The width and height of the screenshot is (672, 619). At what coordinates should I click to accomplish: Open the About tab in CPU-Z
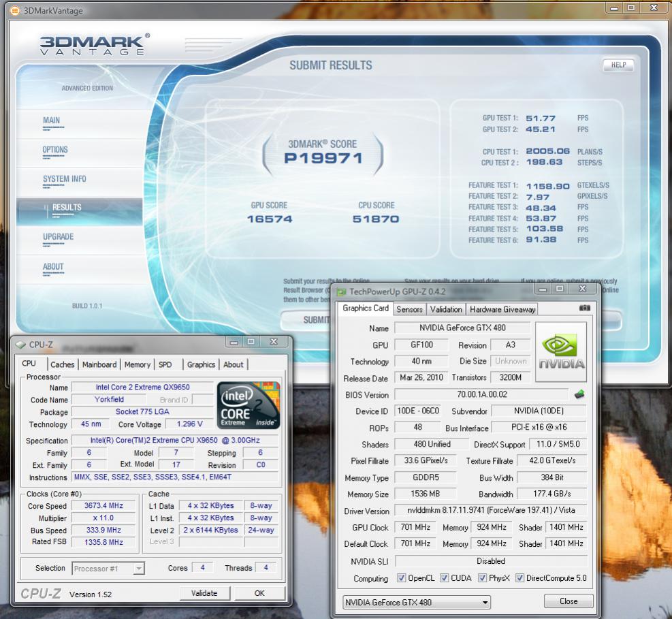point(233,364)
